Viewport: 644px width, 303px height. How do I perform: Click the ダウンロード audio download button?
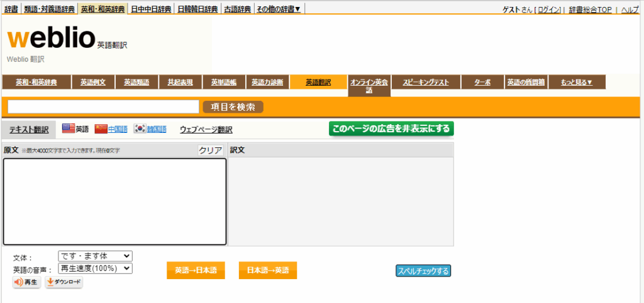(64, 283)
